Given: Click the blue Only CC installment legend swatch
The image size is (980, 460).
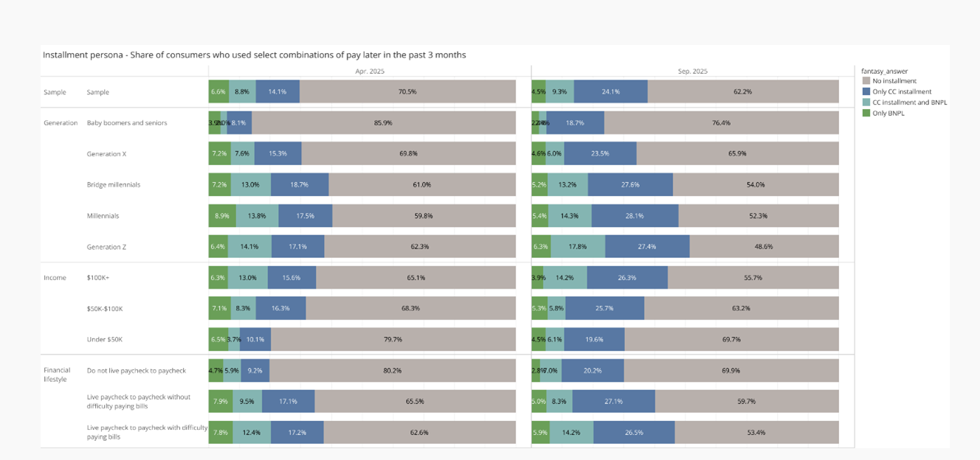Looking at the screenshot, I should point(866,92).
